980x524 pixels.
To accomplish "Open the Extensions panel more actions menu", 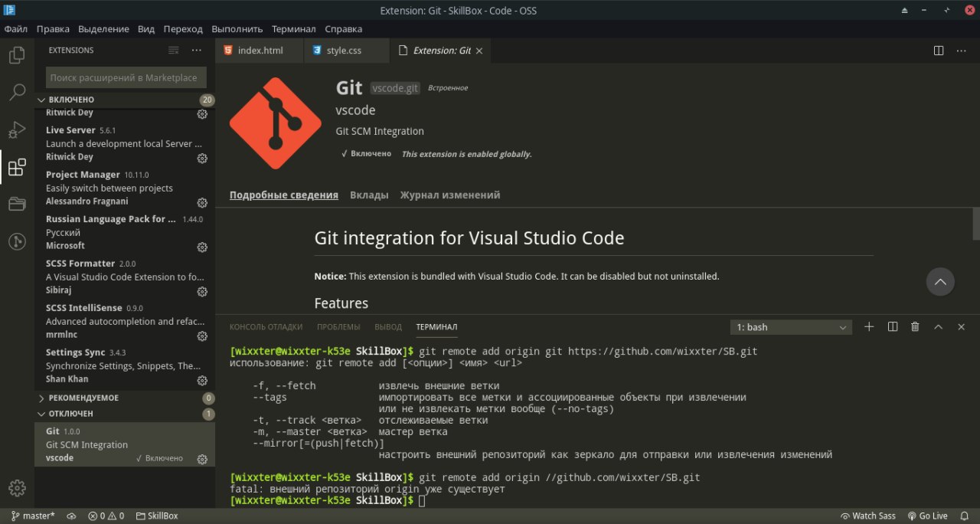I will [x=197, y=50].
